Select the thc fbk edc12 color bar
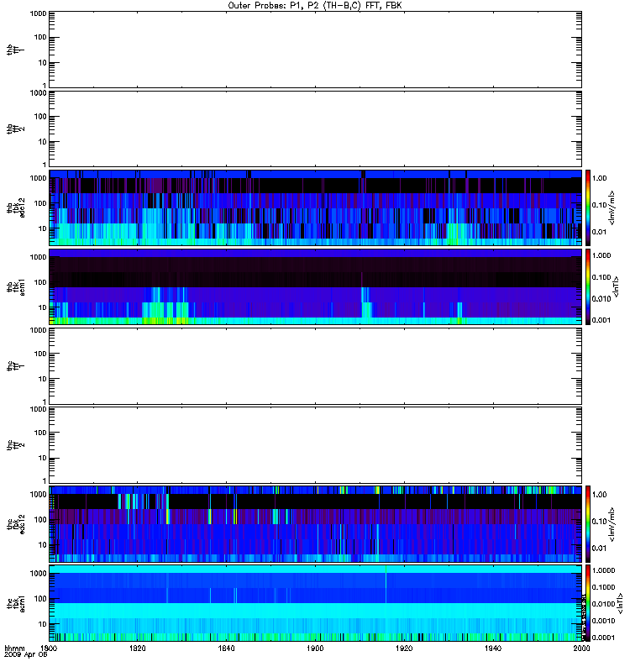 588,523
